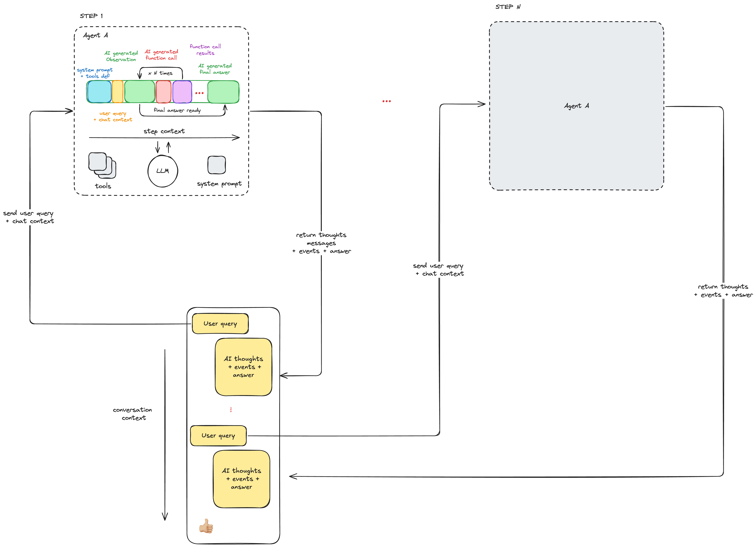Click the first User query box
The width and height of the screenshot is (756, 547).
(220, 323)
